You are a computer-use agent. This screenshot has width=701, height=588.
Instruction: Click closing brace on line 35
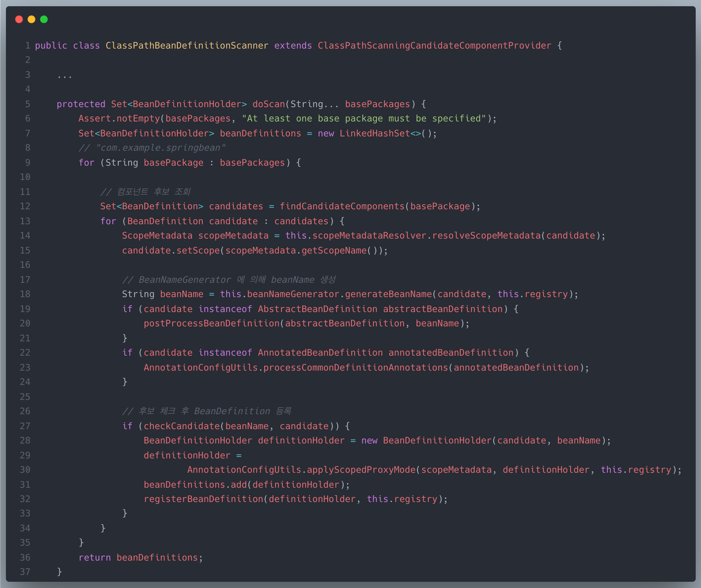point(81,543)
